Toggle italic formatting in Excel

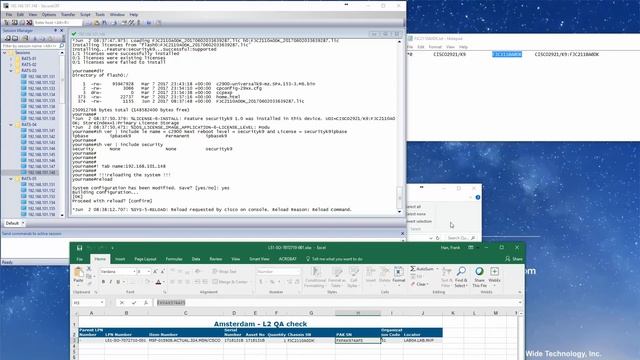tap(111, 282)
